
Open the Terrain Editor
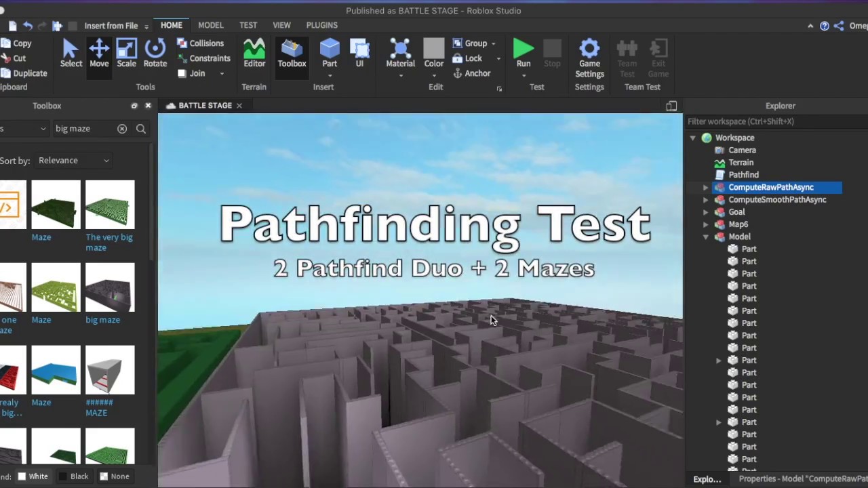(254, 54)
